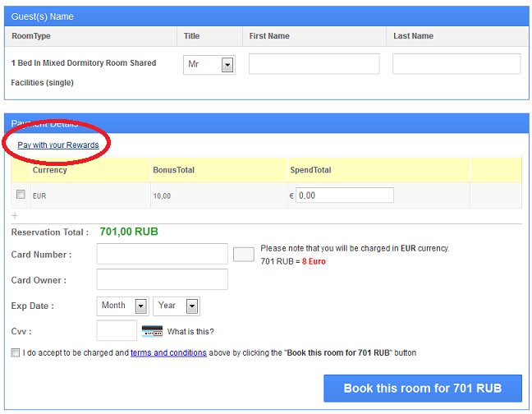Tick the EUR rewards checkbox
This screenshot has height=414, width=532.
(21, 195)
